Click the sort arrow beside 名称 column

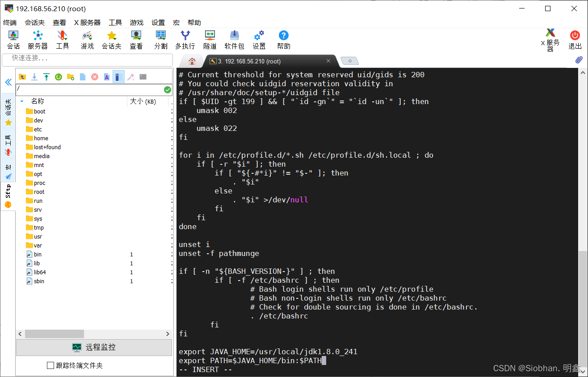(x=22, y=101)
